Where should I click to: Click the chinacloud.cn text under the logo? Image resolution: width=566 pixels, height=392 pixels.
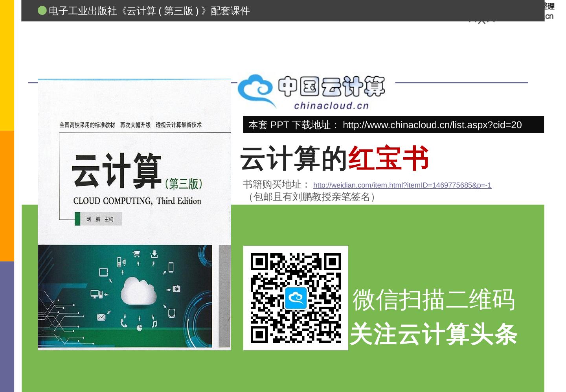(x=331, y=106)
